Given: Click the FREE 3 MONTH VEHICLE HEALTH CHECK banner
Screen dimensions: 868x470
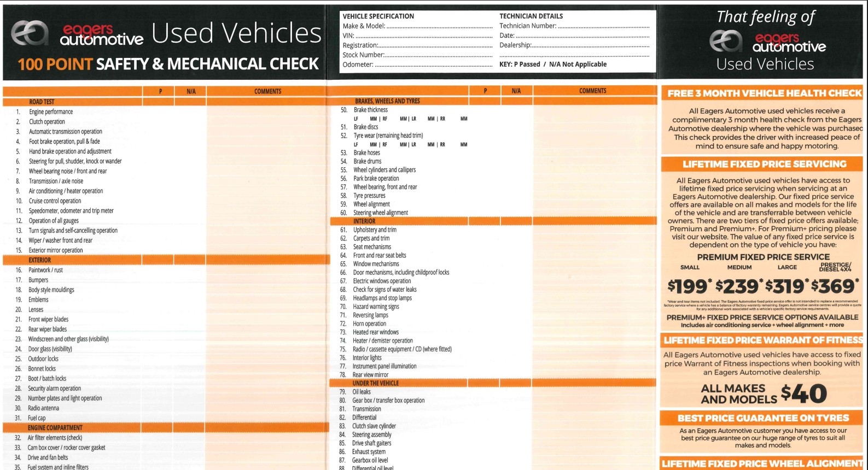Looking at the screenshot, I should click(x=764, y=93).
